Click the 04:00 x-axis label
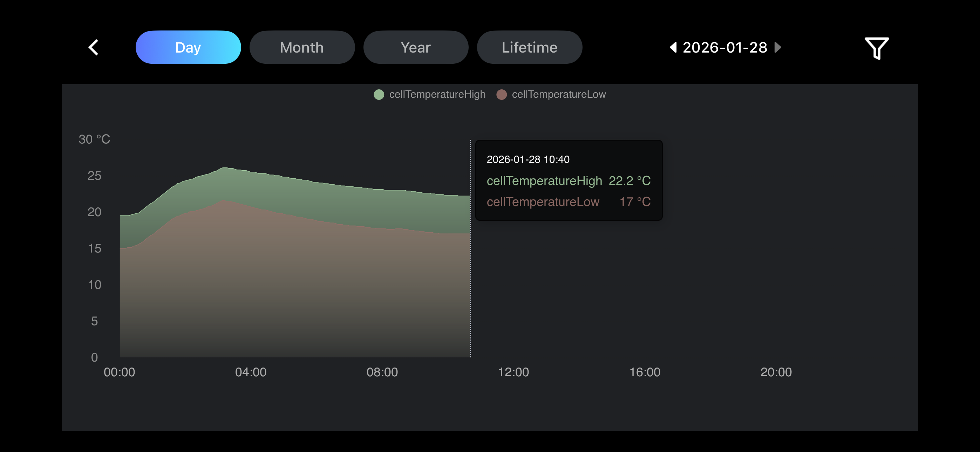 [251, 372]
